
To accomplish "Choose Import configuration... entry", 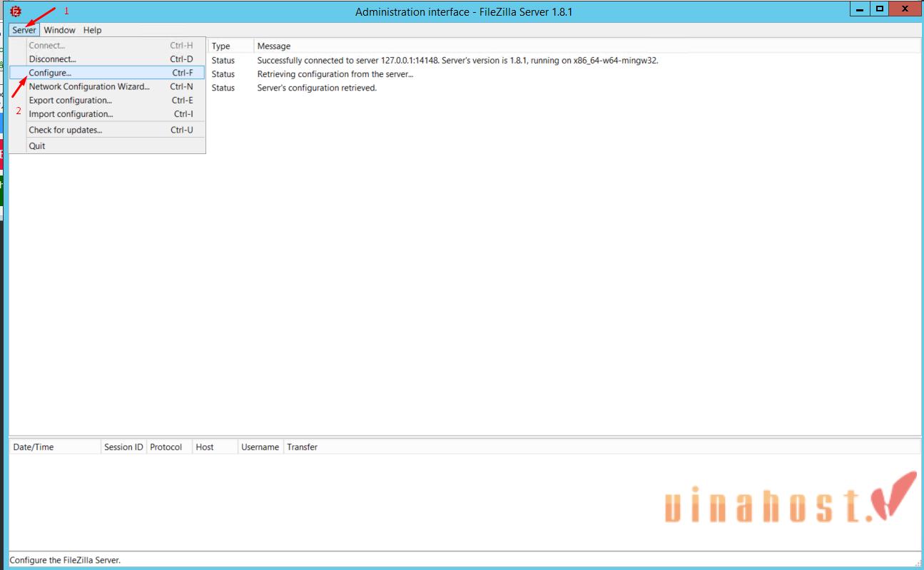I will tap(107, 113).
